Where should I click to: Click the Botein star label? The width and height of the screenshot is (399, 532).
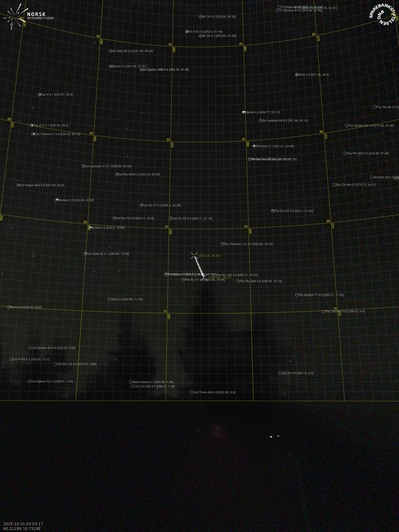point(129,66)
